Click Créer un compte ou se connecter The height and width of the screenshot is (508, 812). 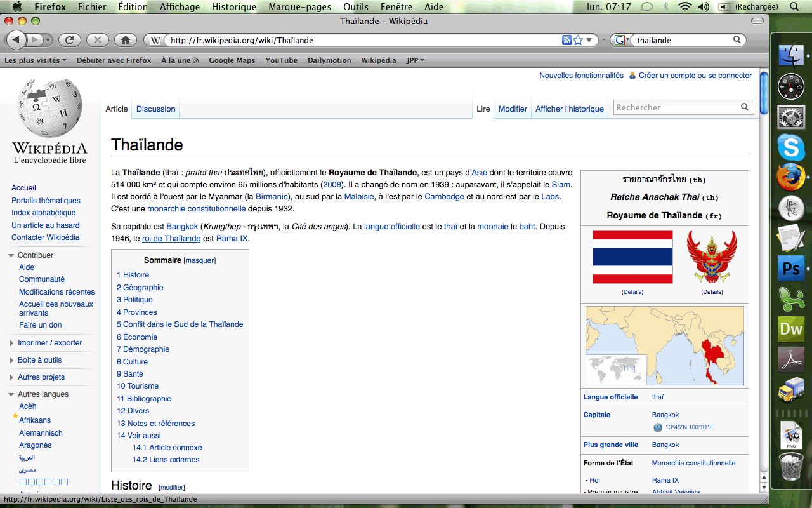[x=695, y=76]
